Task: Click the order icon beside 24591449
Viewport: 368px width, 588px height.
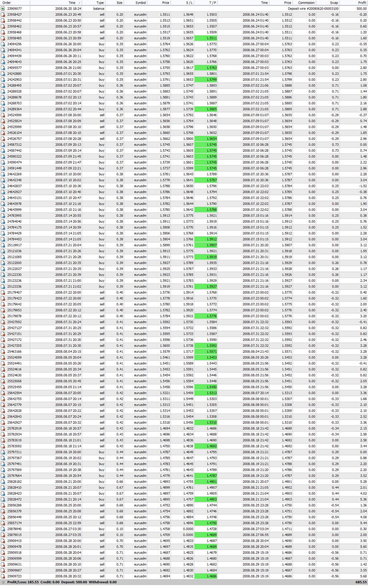Action: 3,168
